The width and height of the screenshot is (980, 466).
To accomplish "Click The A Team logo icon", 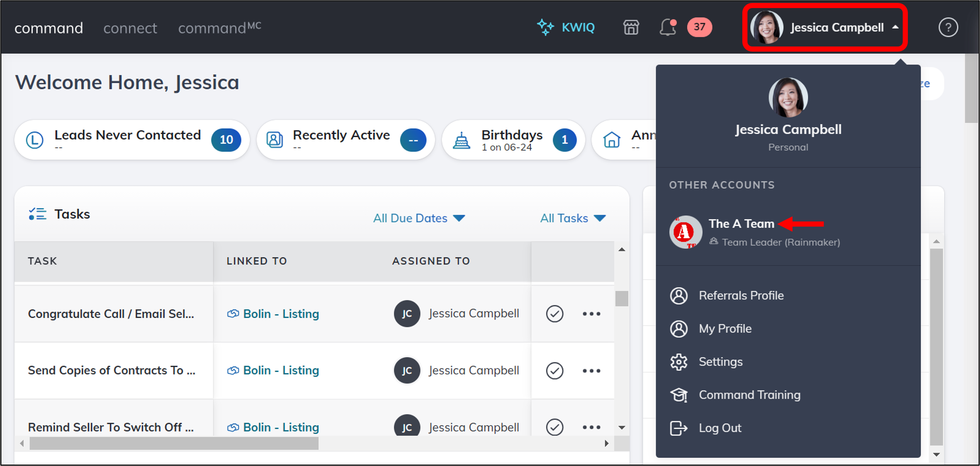I will 686,232.
